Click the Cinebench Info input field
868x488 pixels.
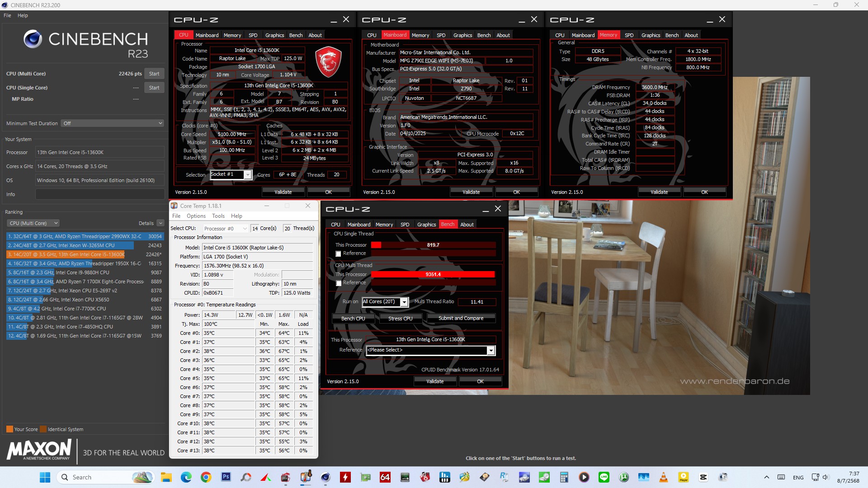tap(100, 194)
